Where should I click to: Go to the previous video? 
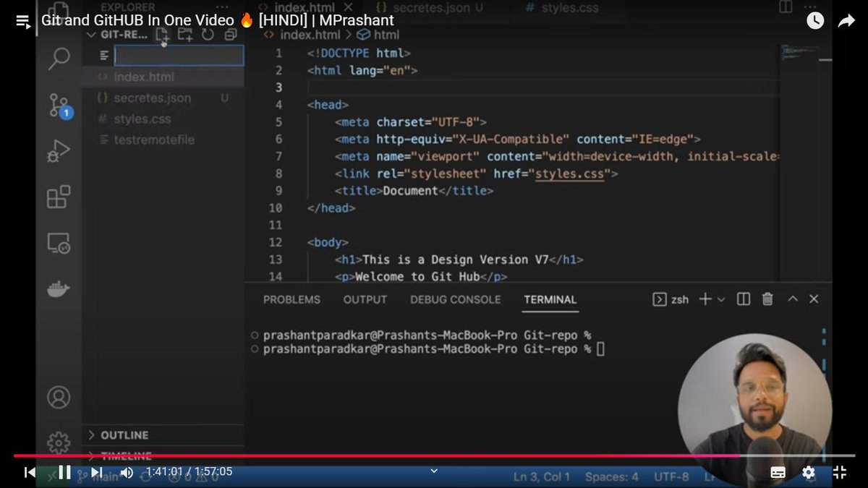(x=30, y=472)
